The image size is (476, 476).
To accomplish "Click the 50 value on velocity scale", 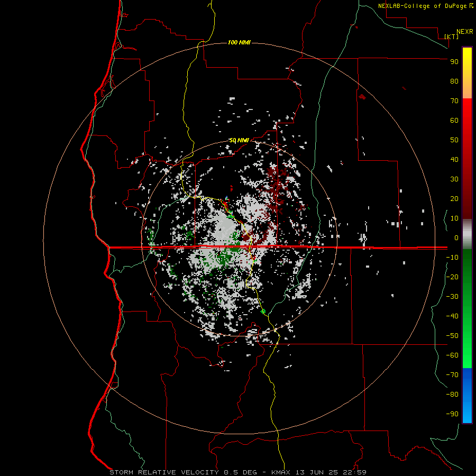I will click(x=454, y=140).
